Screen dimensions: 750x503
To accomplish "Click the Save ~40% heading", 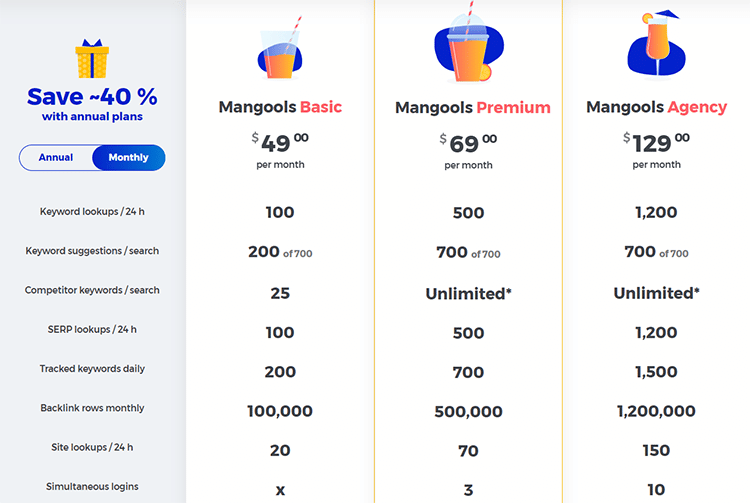I will point(92,97).
